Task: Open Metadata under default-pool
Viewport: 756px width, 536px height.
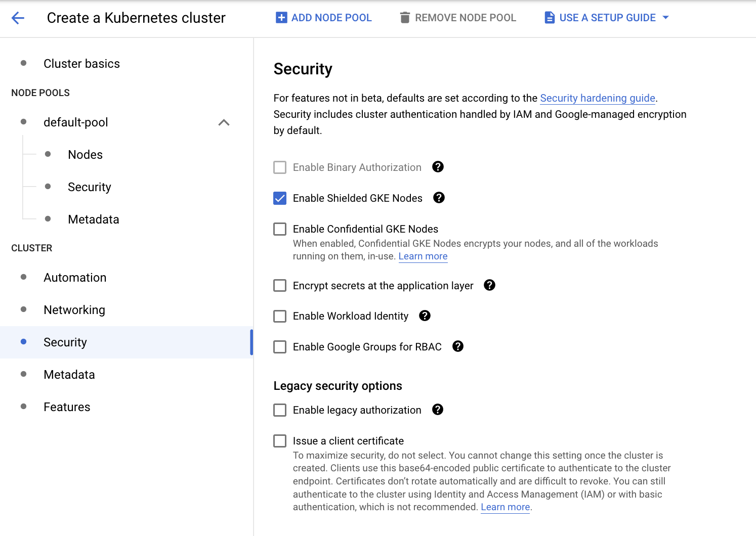Action: [x=94, y=219]
